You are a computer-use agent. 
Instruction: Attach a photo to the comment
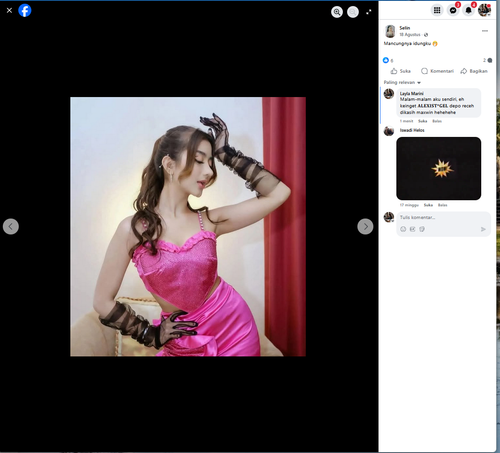[x=412, y=229]
